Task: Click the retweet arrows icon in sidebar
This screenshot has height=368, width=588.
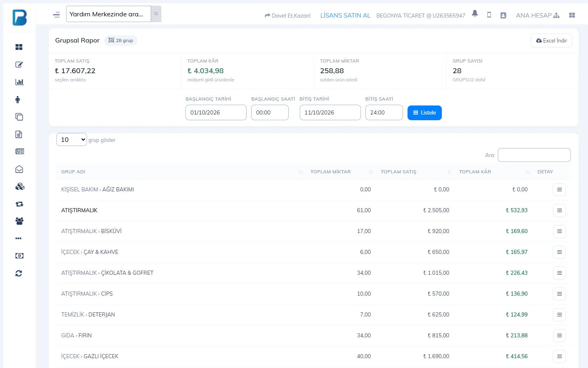Action: coord(19,204)
